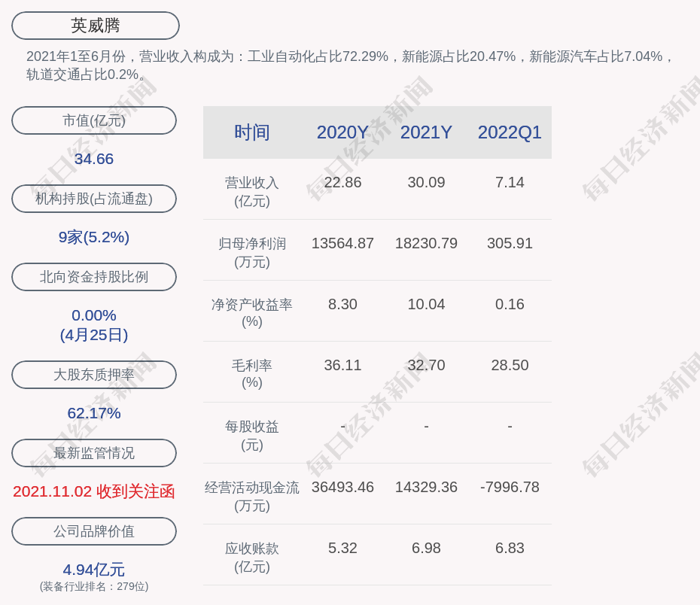Select the 9家(5.2%) institutional holding value
Viewport: 700px width, 605px height.
(94, 237)
